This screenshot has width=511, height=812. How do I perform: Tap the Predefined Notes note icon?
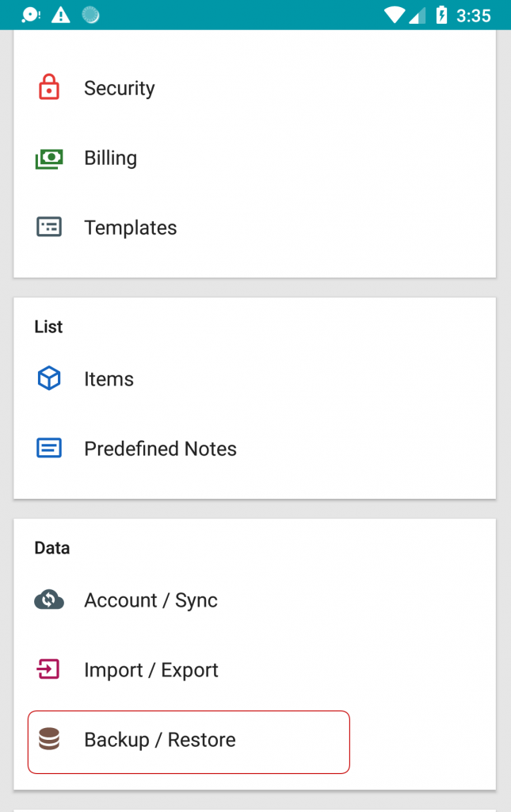(49, 448)
